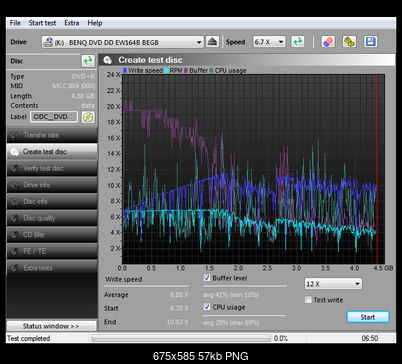This screenshot has height=364, width=402.
Task: Click the avg 28% (max 69%) CPU text
Action: (x=231, y=323)
